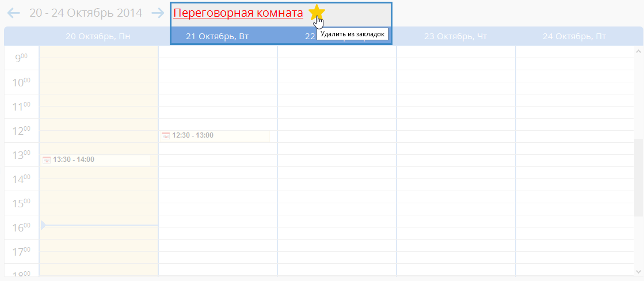Go to previous week with left arrow

14,13
